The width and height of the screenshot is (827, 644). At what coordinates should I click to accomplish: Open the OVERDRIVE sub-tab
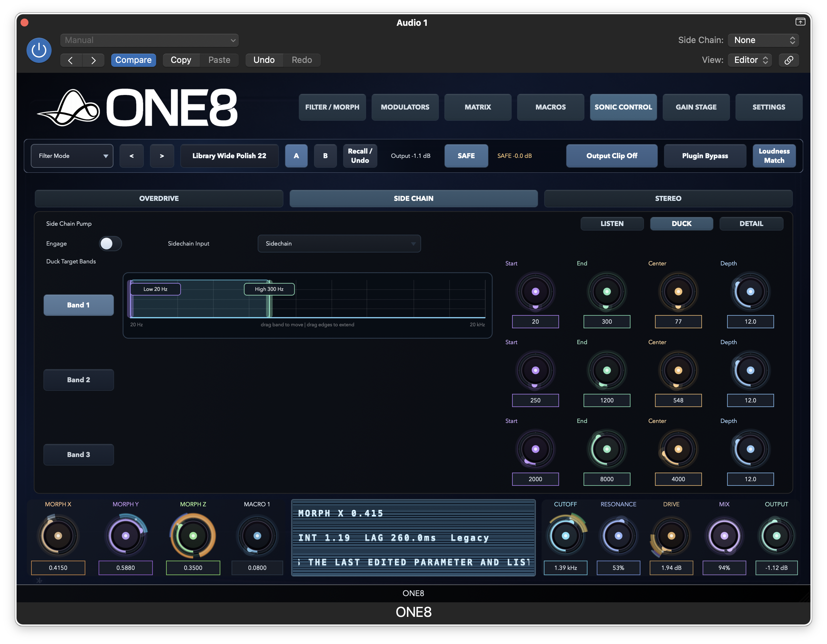(159, 199)
